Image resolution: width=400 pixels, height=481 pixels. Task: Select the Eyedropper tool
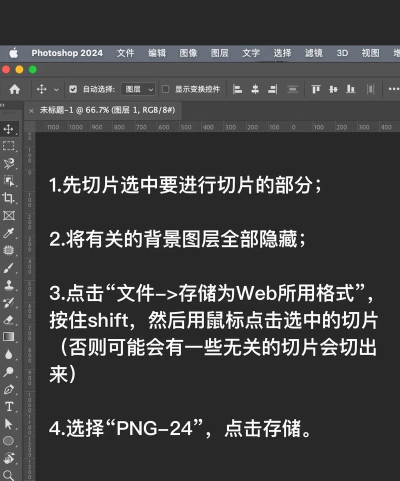tap(8, 233)
